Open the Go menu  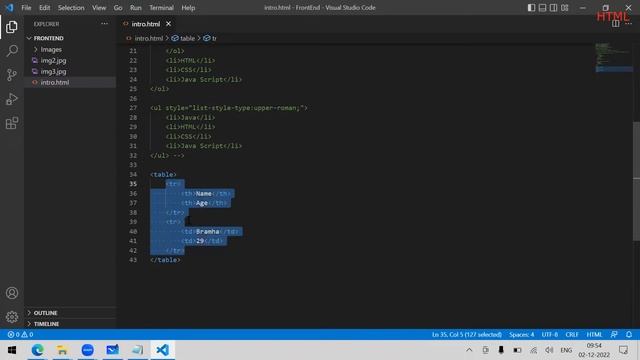(118, 8)
